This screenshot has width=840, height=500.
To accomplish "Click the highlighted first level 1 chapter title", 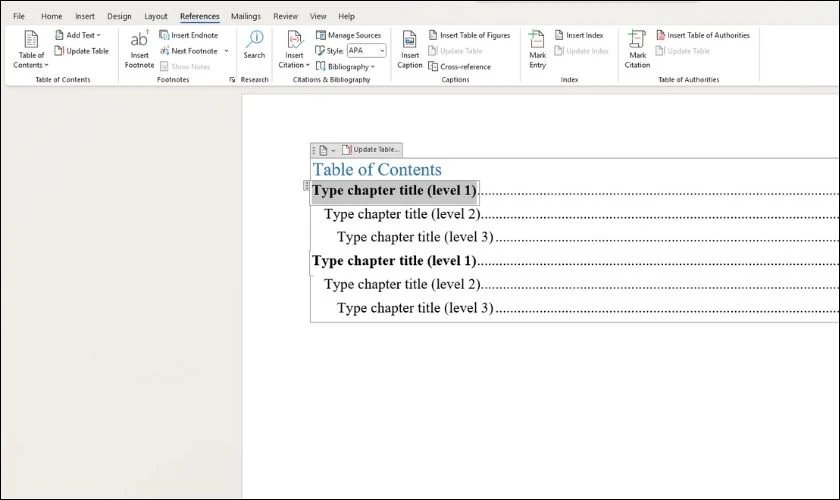I will pyautogui.click(x=394, y=191).
